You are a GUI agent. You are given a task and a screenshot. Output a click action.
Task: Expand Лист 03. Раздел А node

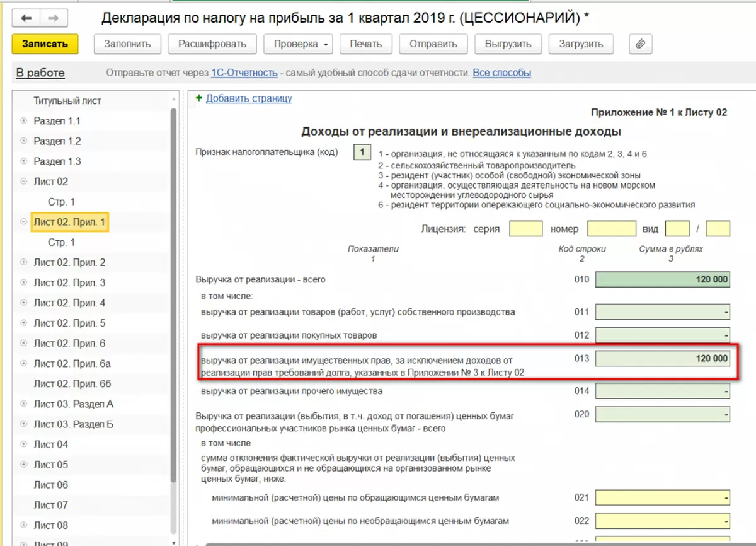pos(24,404)
